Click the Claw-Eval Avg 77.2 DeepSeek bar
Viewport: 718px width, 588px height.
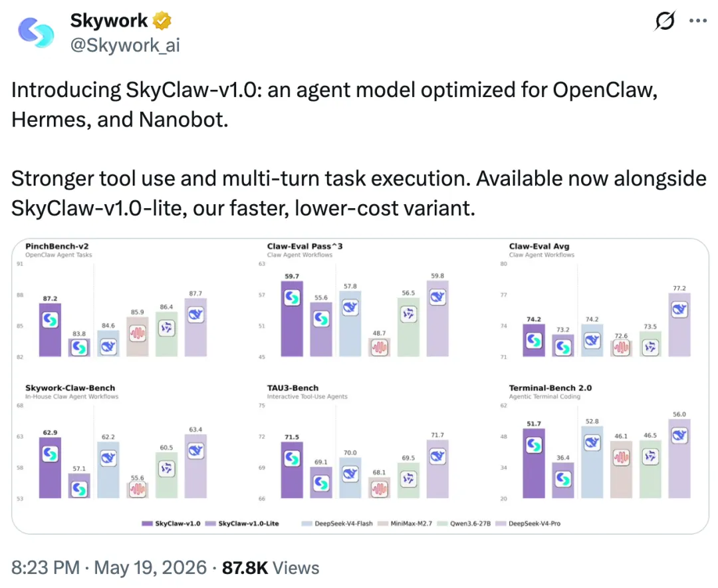(679, 325)
